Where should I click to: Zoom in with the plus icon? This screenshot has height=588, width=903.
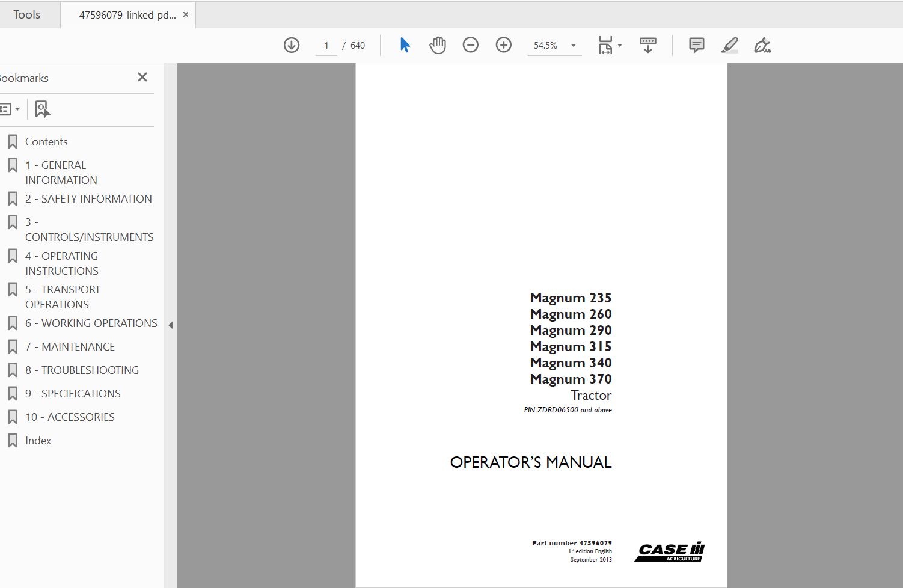tap(504, 45)
